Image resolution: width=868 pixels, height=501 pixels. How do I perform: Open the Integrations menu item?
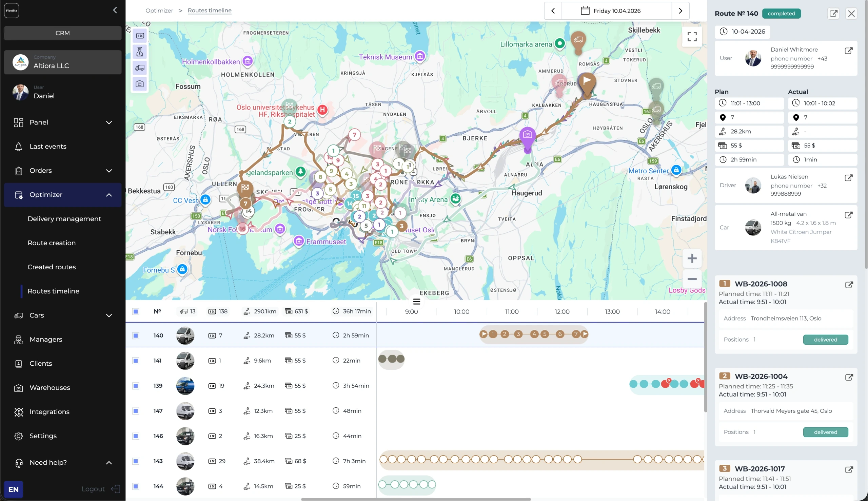pyautogui.click(x=63, y=411)
